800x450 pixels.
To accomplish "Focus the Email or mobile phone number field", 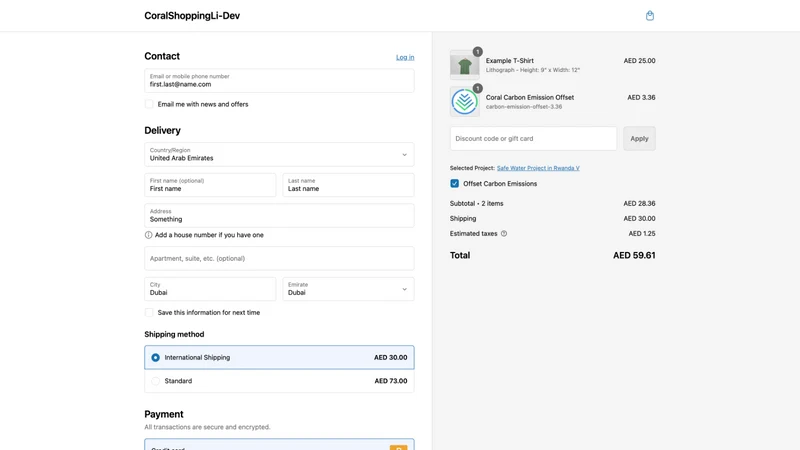I will [x=279, y=81].
